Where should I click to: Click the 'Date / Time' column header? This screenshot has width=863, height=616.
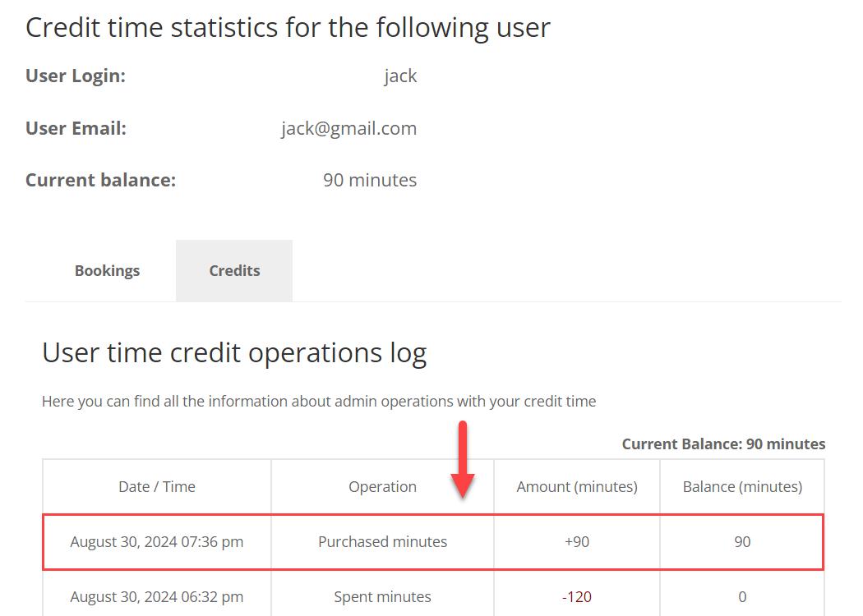[x=157, y=487]
